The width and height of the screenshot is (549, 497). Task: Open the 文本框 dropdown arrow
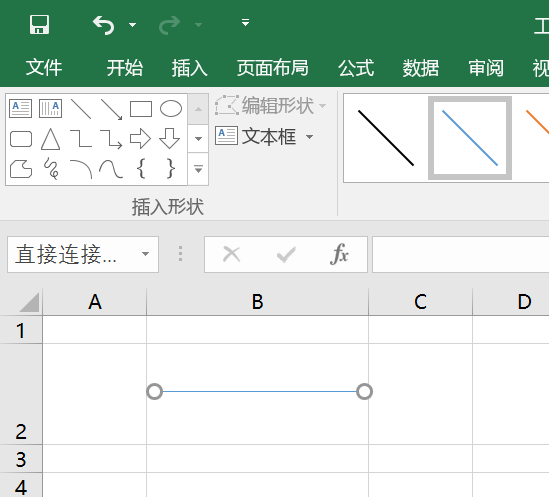[x=310, y=137]
